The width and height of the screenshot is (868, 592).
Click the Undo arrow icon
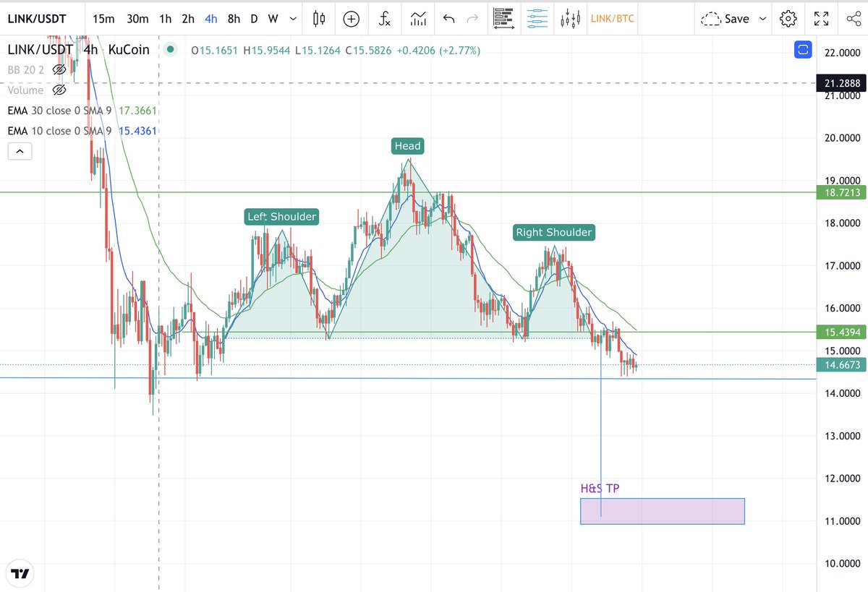click(449, 19)
